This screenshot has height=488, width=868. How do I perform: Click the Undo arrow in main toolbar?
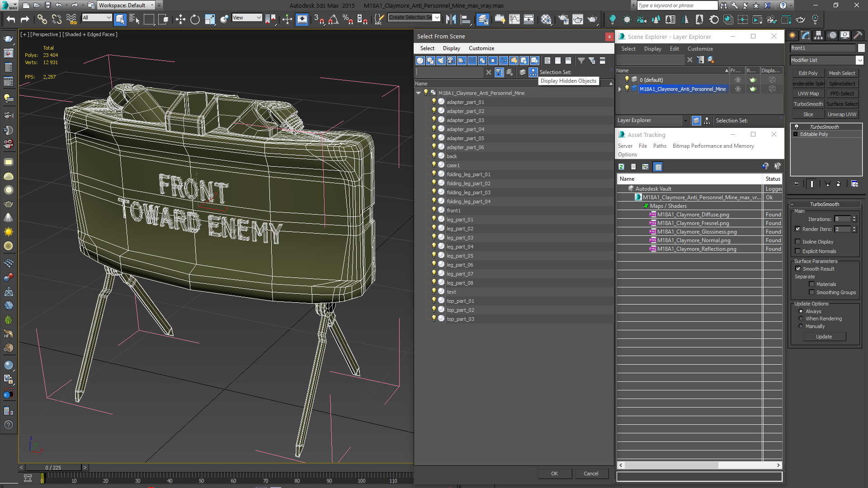point(11,19)
